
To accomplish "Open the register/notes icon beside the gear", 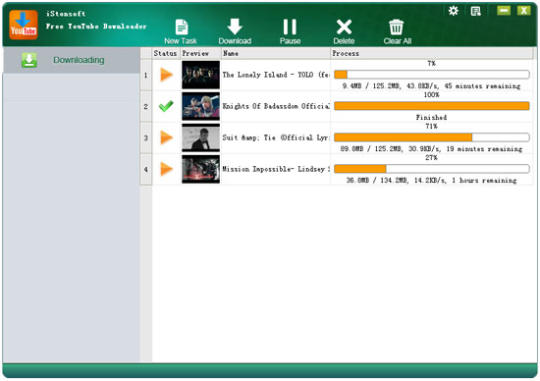I will tap(476, 11).
